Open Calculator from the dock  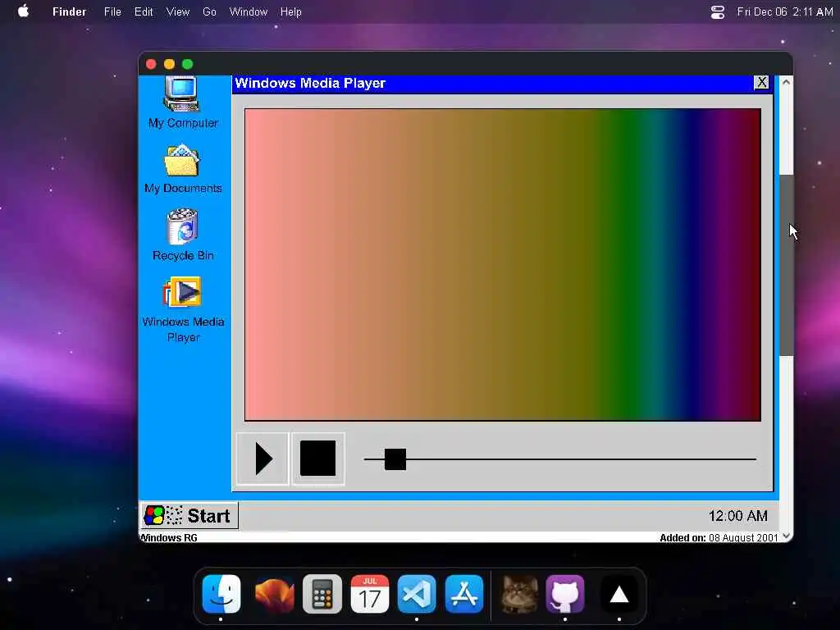coord(322,594)
